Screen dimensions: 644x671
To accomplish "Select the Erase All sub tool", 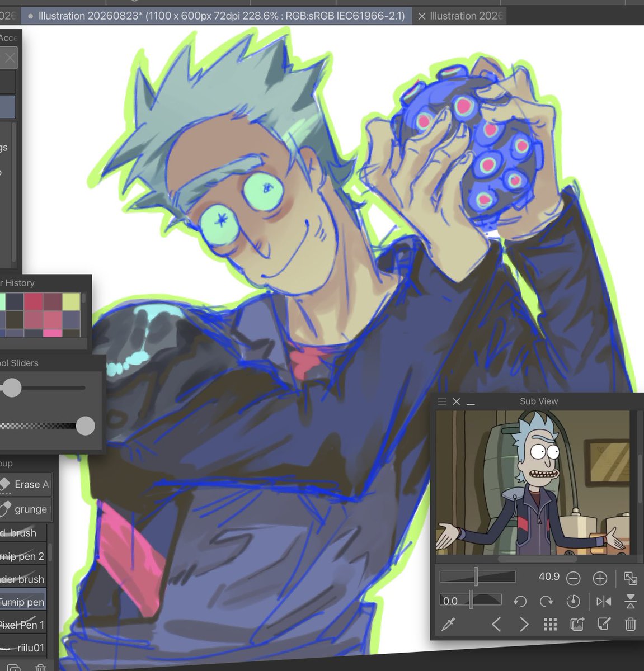I will click(x=26, y=484).
